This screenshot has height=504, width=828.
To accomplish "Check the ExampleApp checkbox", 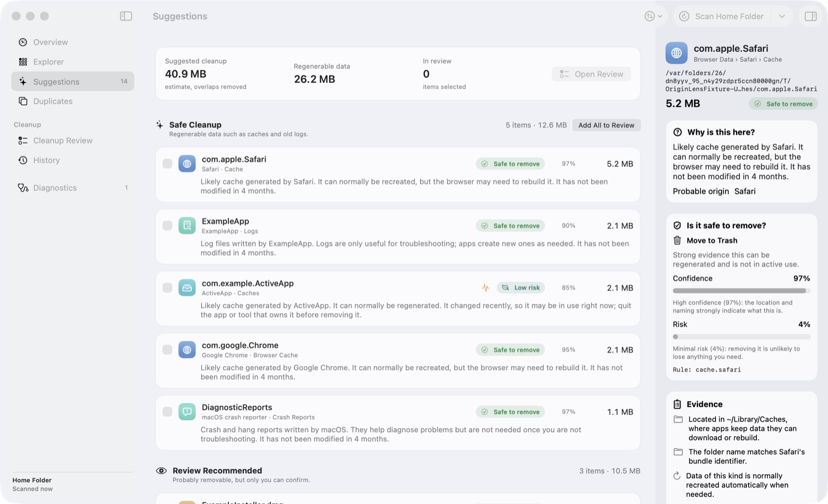I will pyautogui.click(x=167, y=226).
